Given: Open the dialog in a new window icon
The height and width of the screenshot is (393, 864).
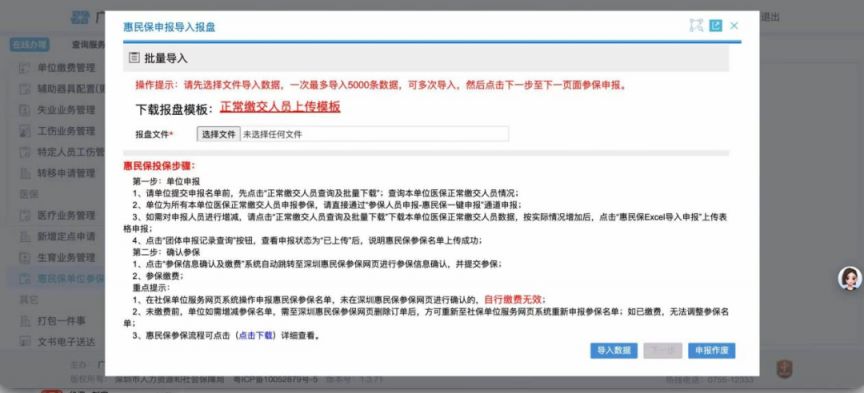Looking at the screenshot, I should (x=715, y=25).
